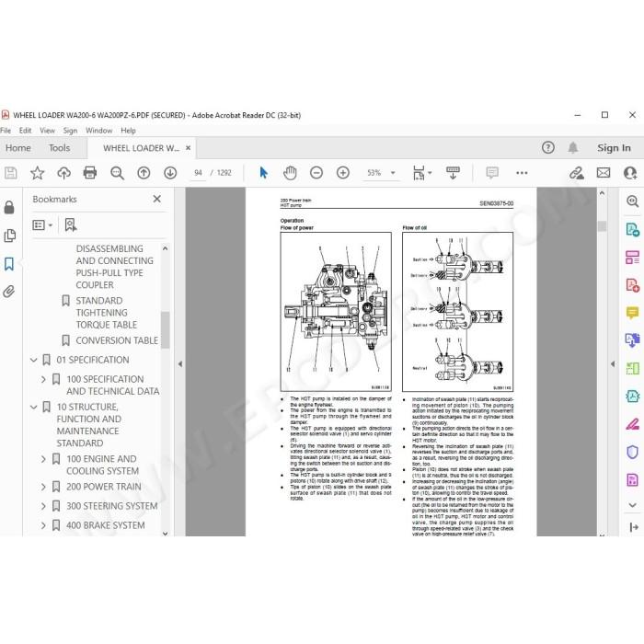Click the Zoom in plus icon
The height and width of the screenshot is (644, 644).
(x=343, y=173)
